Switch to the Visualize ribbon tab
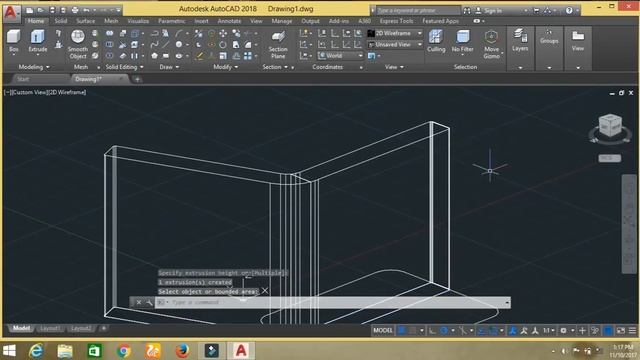640x360 pixels. (138, 21)
